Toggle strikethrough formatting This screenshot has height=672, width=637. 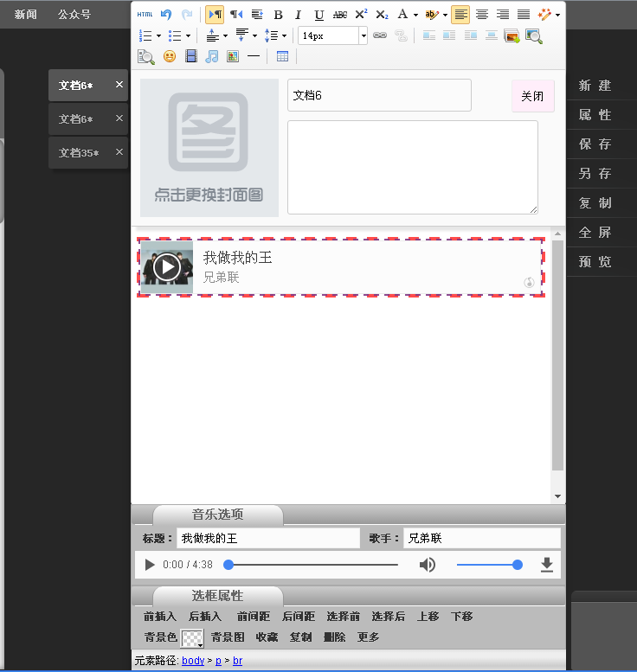click(340, 15)
